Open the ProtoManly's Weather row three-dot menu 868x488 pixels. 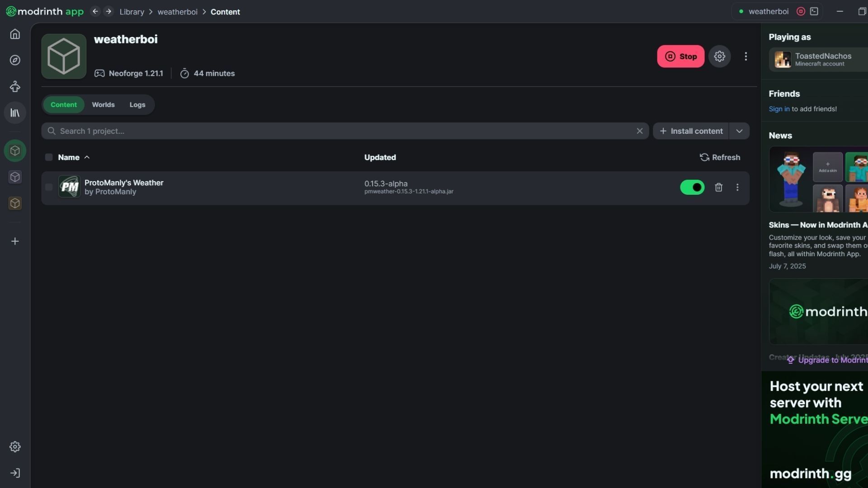pos(737,187)
